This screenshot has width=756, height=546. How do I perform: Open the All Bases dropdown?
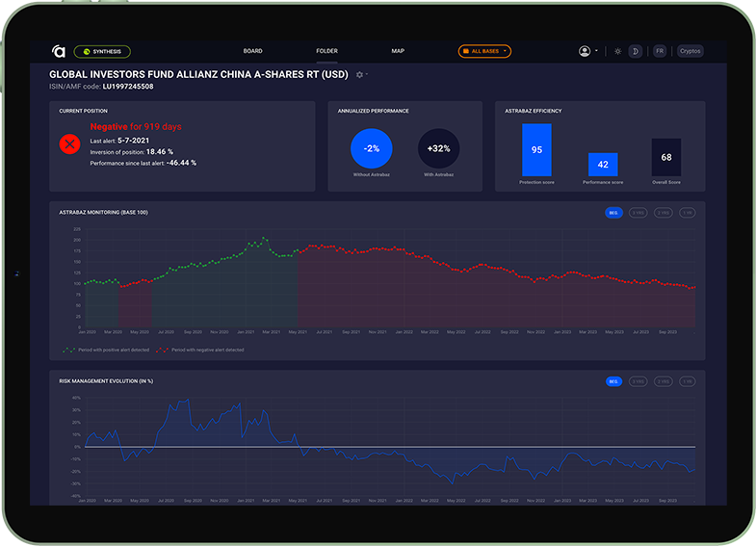click(484, 51)
